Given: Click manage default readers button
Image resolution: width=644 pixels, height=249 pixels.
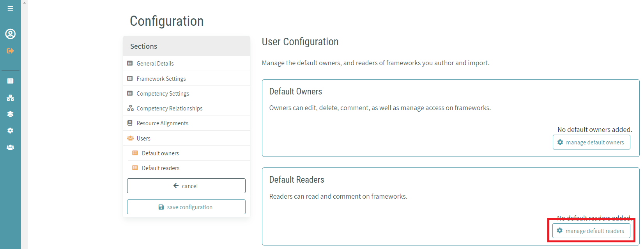Looking at the screenshot, I should click(591, 231).
